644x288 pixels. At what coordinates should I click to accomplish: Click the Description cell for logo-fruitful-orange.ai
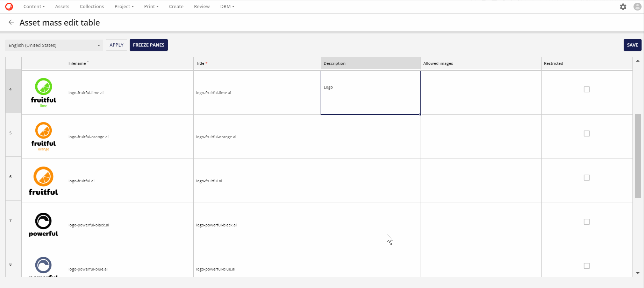(371, 137)
